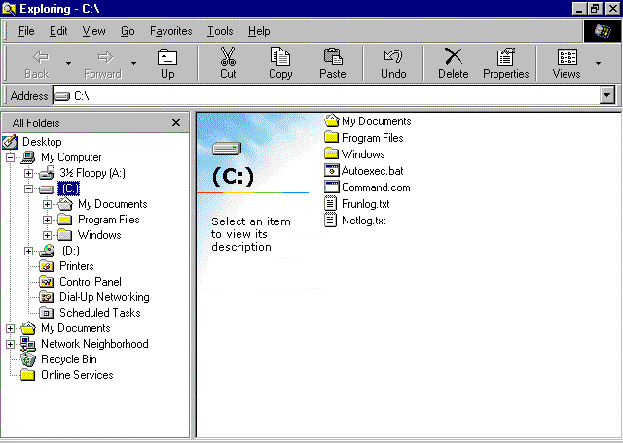Expand the 3½ Floppy (A:) node
The height and width of the screenshot is (443, 623).
click(x=29, y=173)
